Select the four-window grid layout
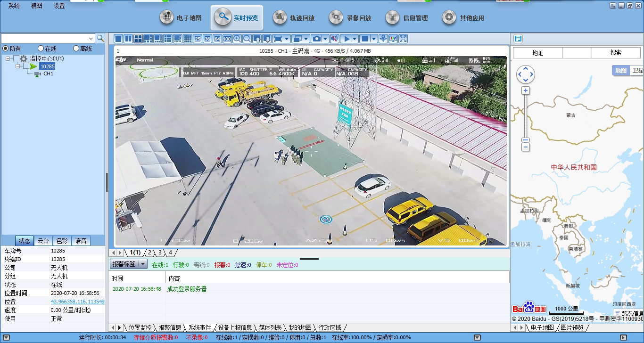644x343 pixels. (138, 39)
